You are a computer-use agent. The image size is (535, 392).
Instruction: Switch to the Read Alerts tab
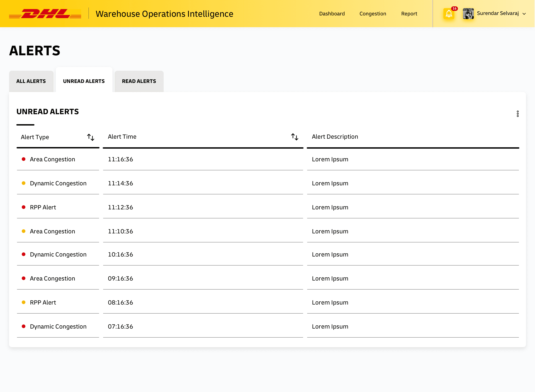pos(139,81)
